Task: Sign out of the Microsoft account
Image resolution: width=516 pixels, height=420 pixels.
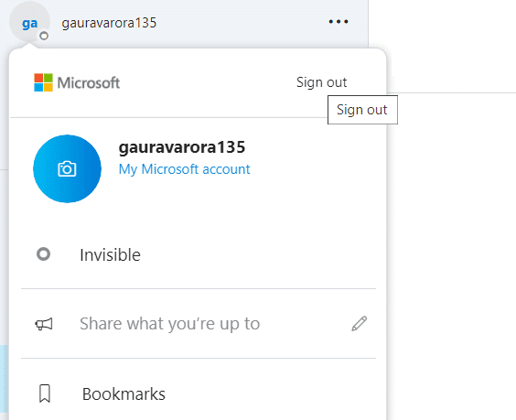Action: click(321, 82)
